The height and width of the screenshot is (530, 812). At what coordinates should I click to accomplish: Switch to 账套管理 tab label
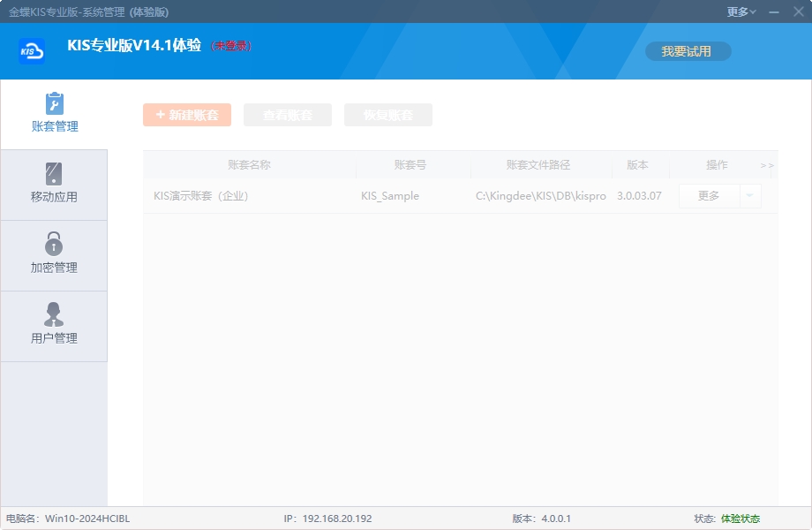(x=55, y=126)
